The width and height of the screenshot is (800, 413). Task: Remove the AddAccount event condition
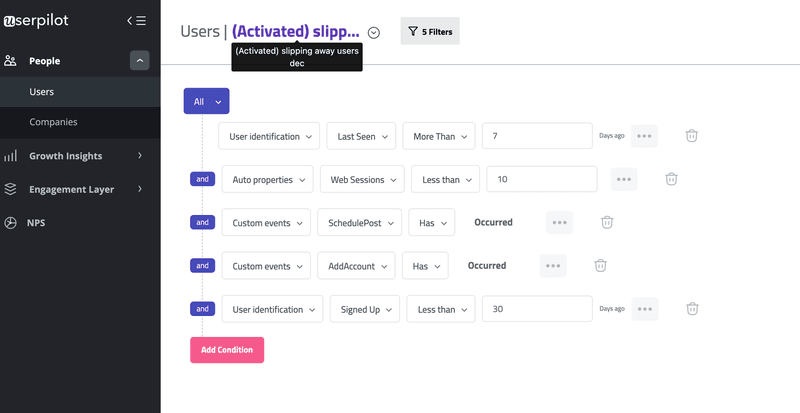600,265
